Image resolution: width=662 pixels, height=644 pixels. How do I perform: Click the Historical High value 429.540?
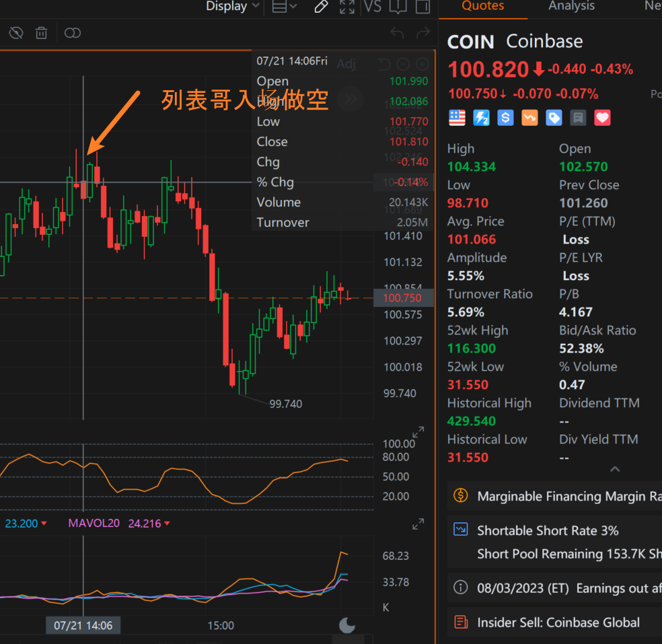pyautogui.click(x=472, y=421)
